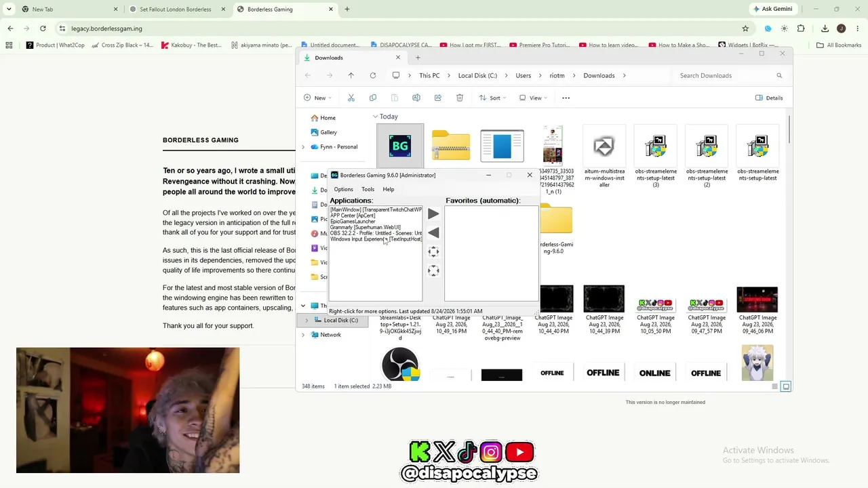Open the All Bookmarks folder

pos(839,45)
